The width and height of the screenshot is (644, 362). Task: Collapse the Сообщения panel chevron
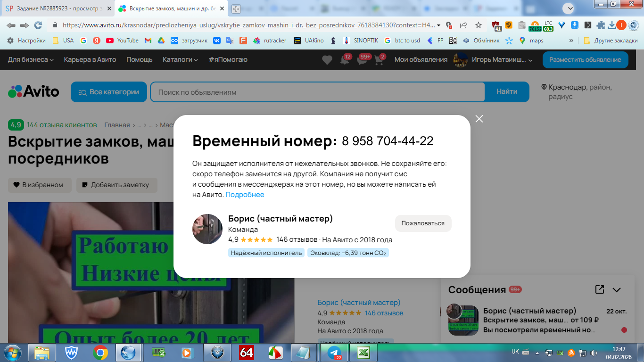click(x=617, y=290)
